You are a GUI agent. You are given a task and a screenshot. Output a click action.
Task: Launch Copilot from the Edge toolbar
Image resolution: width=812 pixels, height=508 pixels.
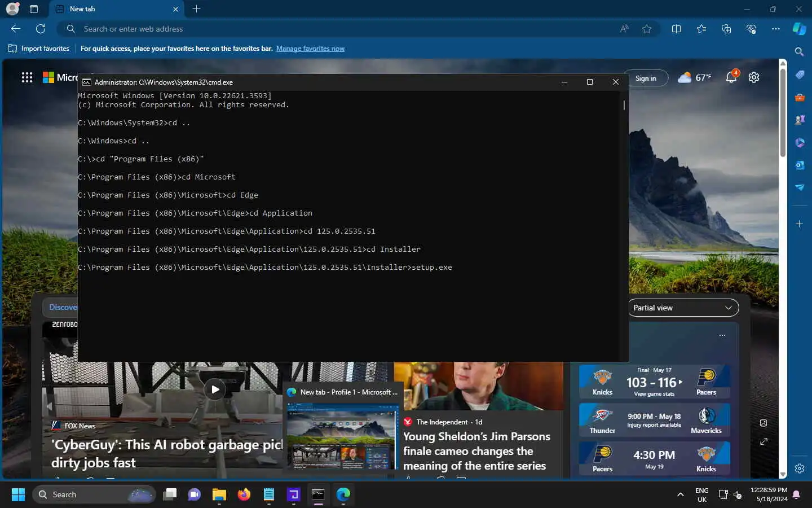point(800,29)
